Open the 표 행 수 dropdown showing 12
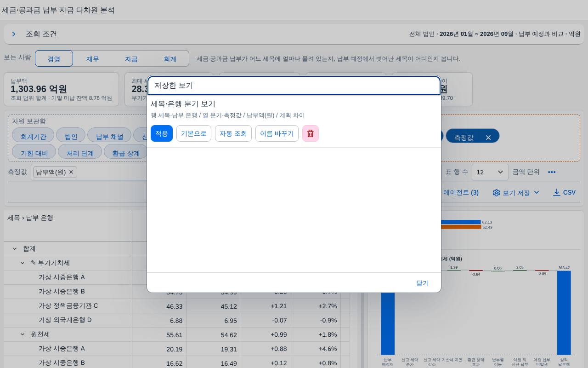Image resolution: width=588 pixels, height=368 pixels. click(x=490, y=172)
